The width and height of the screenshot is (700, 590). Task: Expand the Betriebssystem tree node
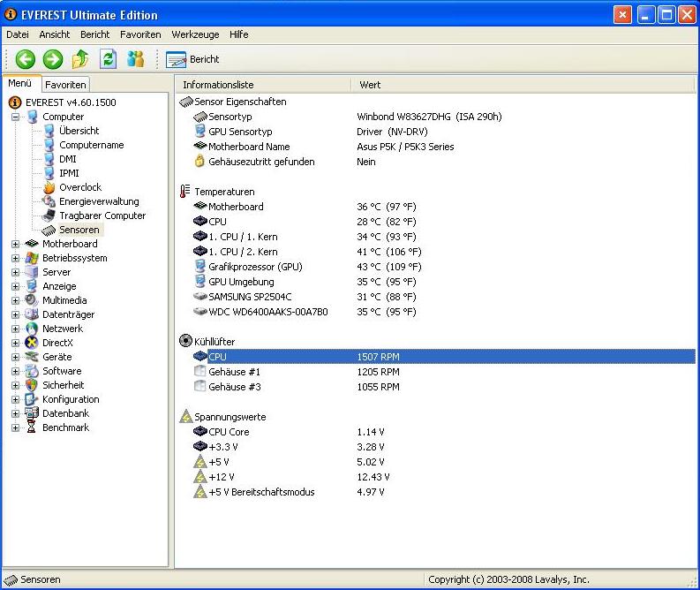(x=16, y=258)
